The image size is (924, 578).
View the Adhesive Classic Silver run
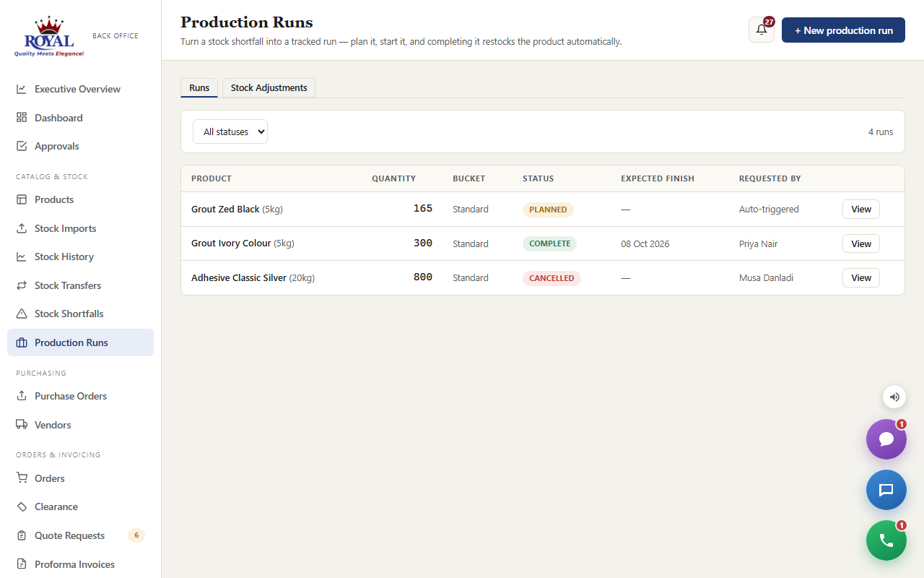861,278
